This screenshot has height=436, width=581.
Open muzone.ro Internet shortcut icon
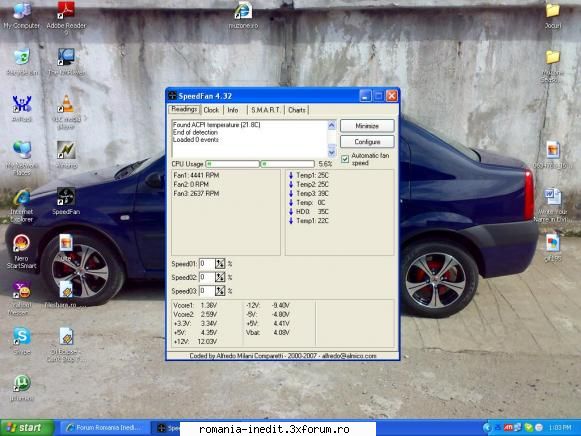tap(243, 15)
